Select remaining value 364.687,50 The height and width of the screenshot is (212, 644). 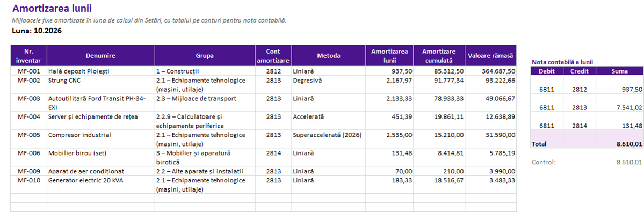pyautogui.click(x=491, y=71)
